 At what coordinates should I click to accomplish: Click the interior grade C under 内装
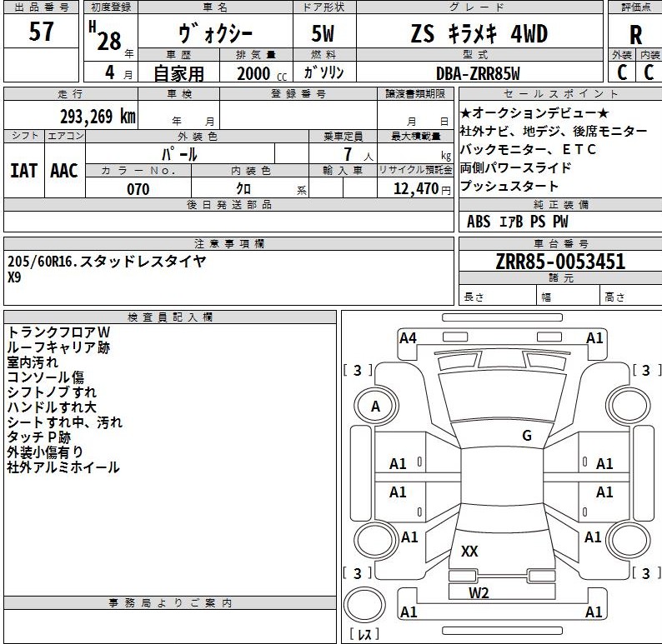[649, 72]
